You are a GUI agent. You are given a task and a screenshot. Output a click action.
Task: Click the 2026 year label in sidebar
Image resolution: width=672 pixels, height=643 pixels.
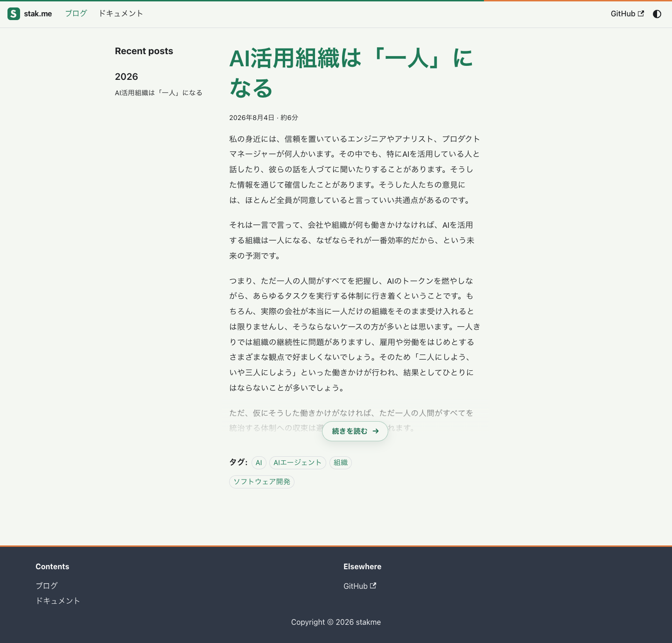coord(126,77)
